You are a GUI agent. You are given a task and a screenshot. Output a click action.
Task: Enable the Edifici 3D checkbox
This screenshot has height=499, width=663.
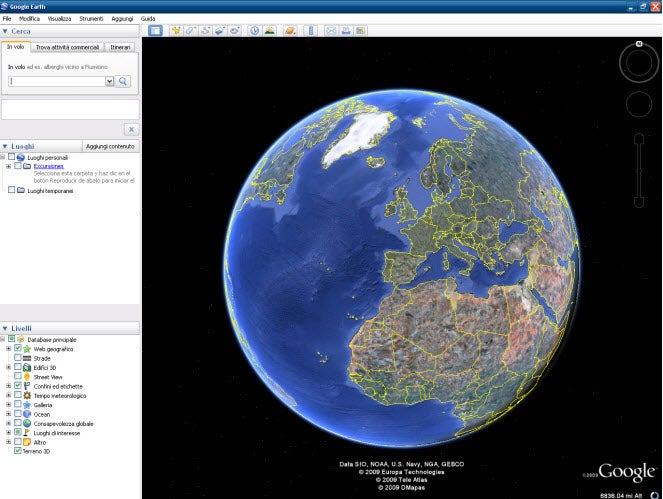[x=18, y=367]
